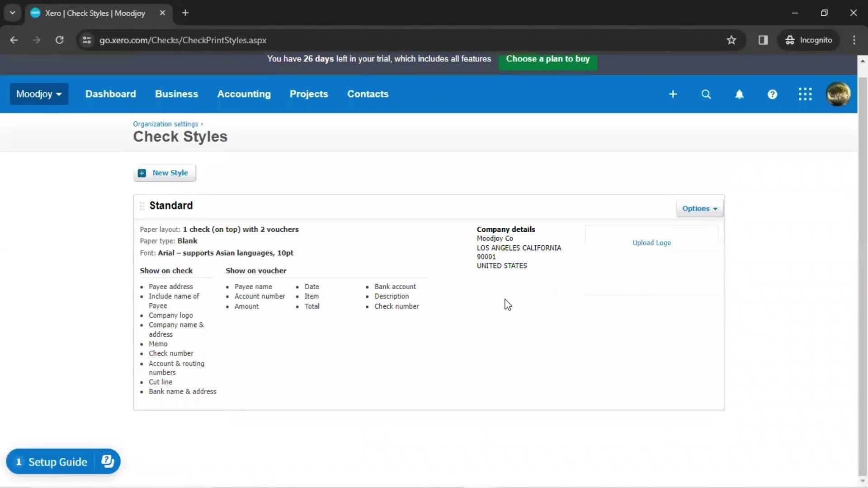Open the user profile avatar
868x488 pixels.
click(x=838, y=94)
